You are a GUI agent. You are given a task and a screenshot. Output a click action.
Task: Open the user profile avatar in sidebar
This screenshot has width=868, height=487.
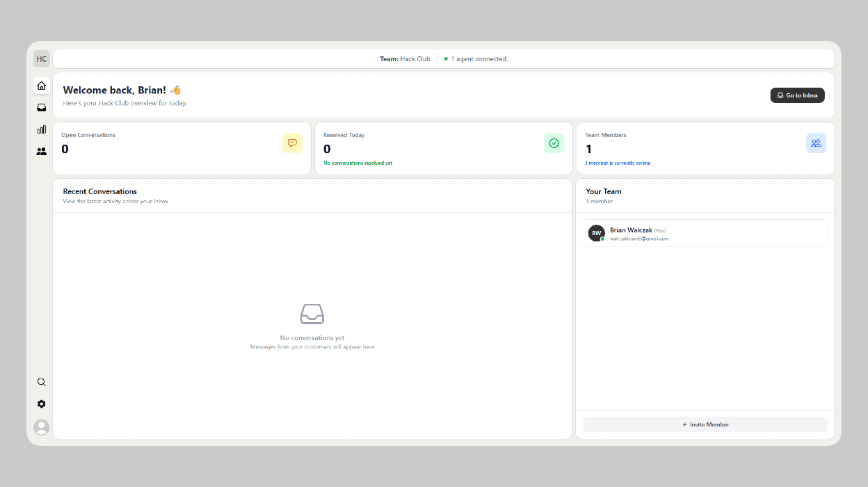[42, 427]
